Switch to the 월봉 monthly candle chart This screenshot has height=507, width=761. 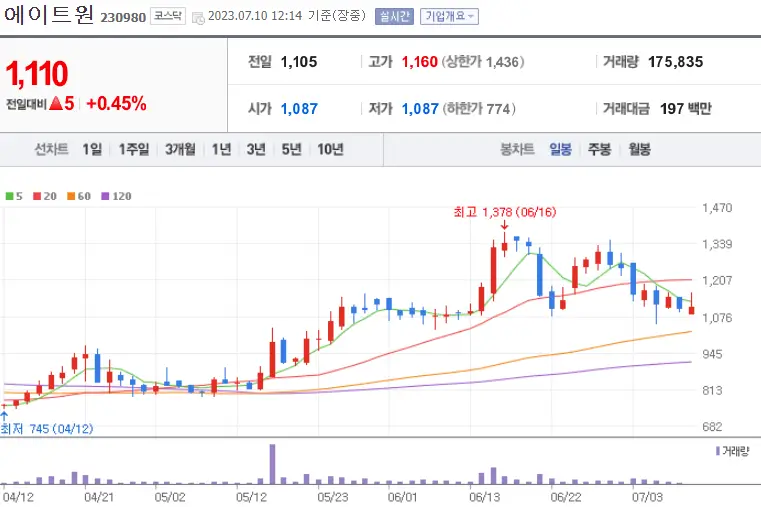tap(639, 149)
